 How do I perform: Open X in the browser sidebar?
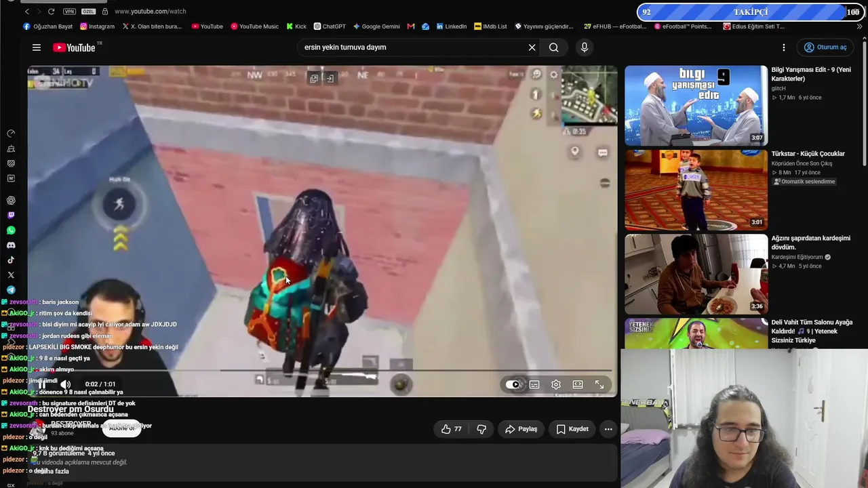coord(11,275)
